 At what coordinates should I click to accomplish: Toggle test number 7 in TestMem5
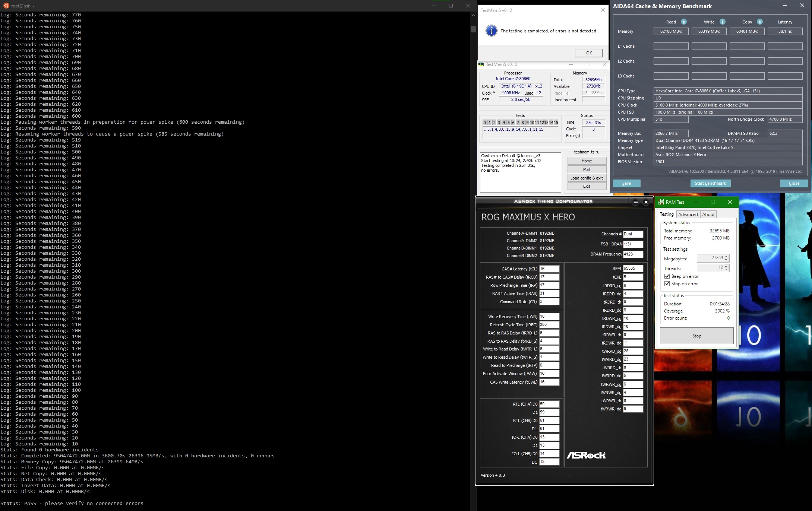pos(518,123)
